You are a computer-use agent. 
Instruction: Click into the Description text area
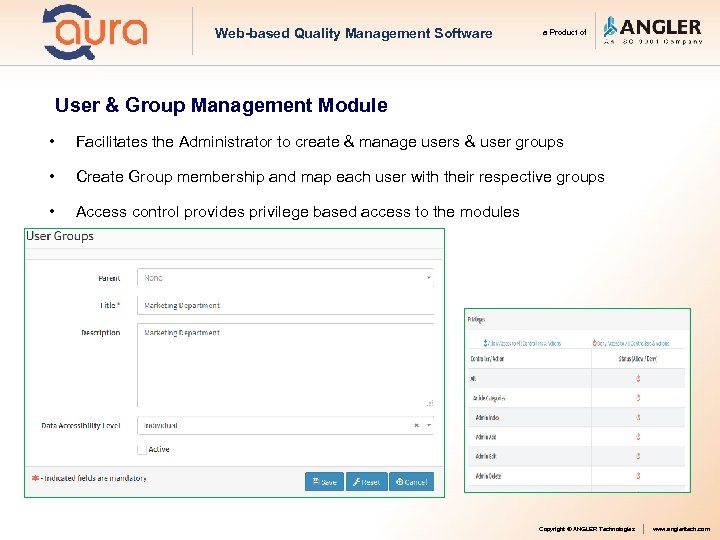(x=285, y=365)
